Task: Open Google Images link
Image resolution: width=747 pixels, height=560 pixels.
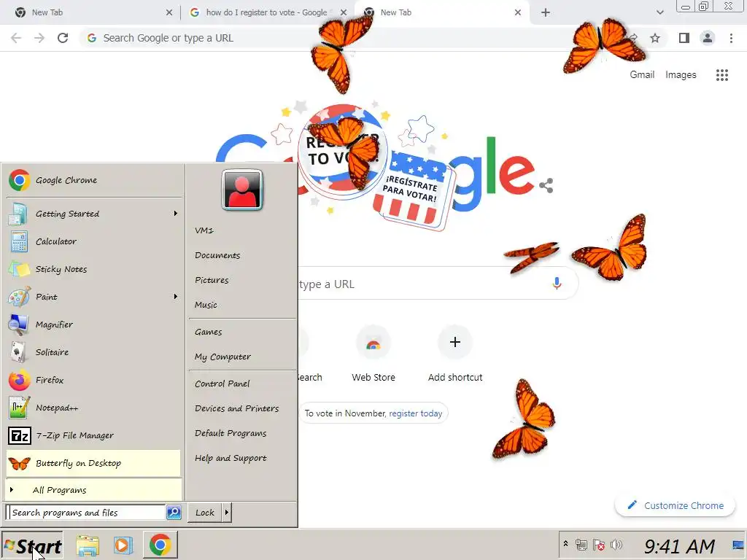Action: tap(681, 75)
